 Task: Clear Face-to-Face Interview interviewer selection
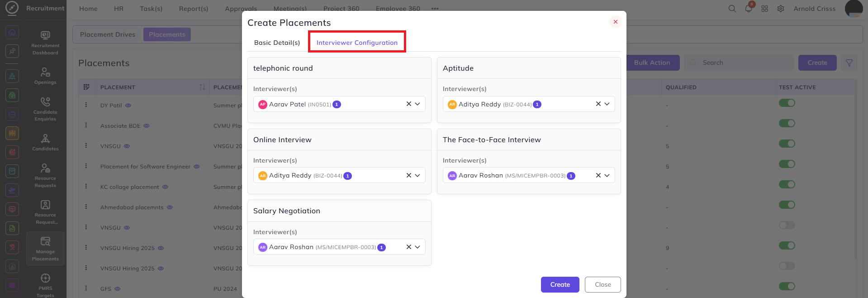click(598, 175)
